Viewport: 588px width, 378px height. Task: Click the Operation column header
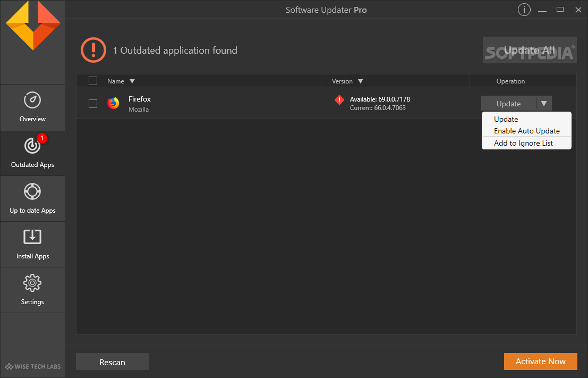click(x=510, y=81)
